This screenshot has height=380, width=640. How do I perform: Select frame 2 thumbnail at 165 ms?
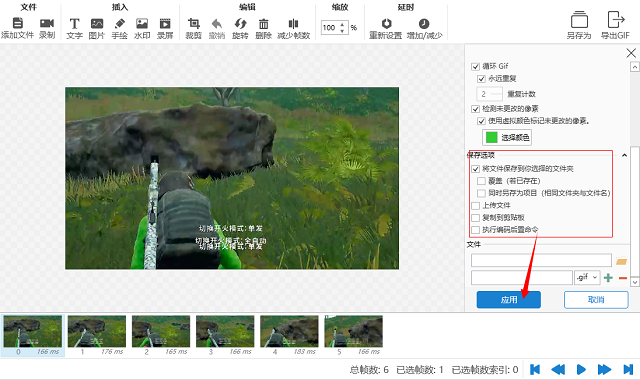click(161, 336)
